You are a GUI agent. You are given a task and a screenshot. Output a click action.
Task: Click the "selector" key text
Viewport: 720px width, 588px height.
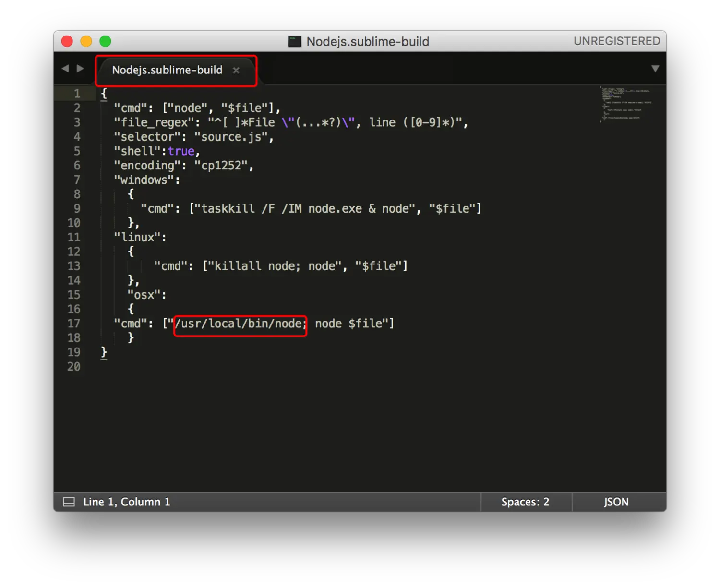pos(147,137)
